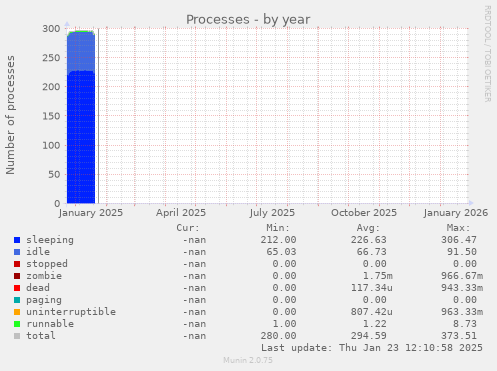Click the 'total' legend label

coord(41,336)
